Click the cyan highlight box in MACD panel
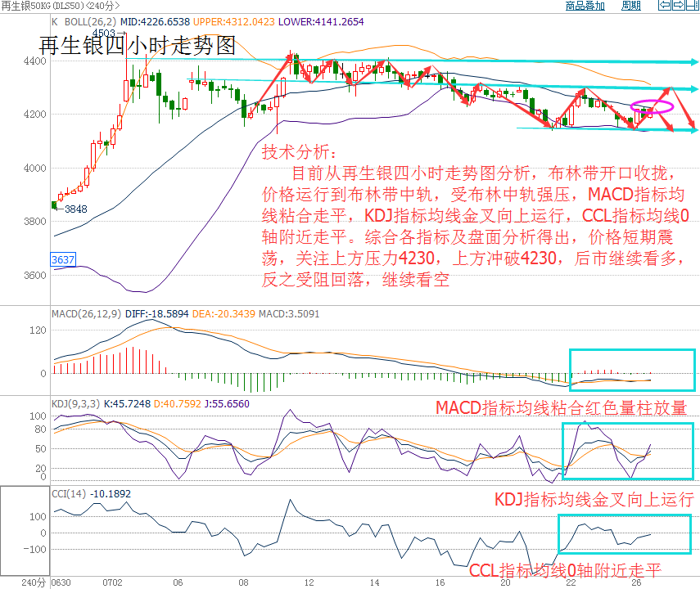The image size is (700, 589). 631,369
